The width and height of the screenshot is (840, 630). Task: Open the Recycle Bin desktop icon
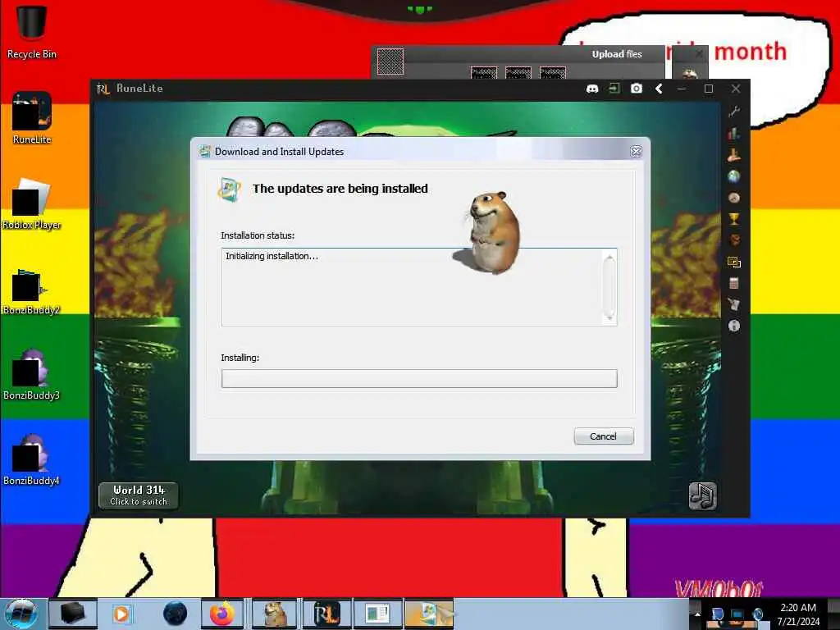(31, 32)
